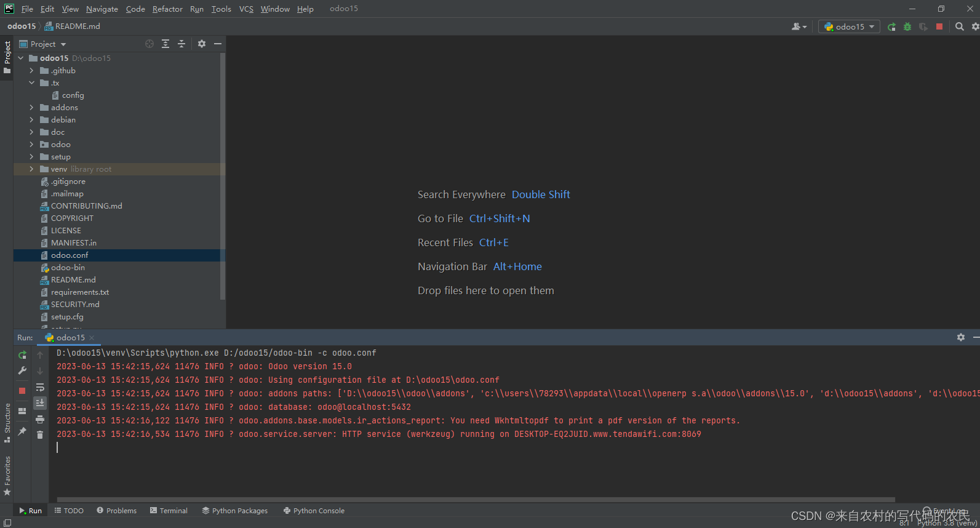This screenshot has width=980, height=528.
Task: Click the Project tree vertical scrollbar
Action: click(x=223, y=176)
